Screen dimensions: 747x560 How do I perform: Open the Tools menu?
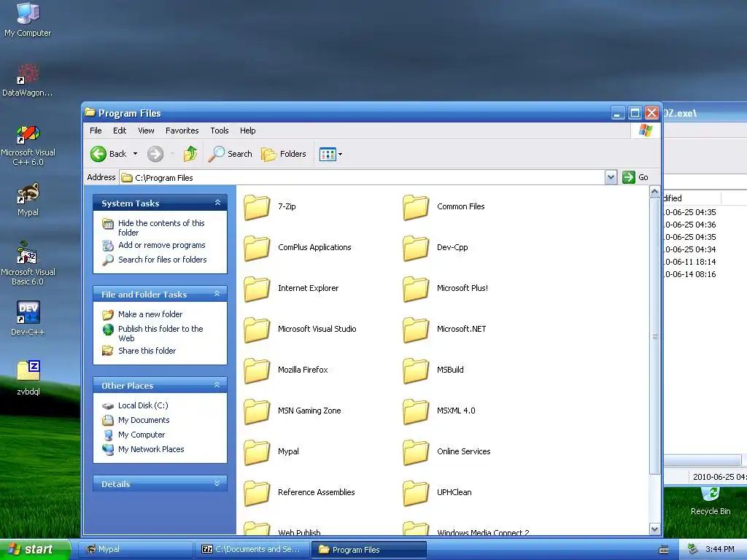pos(219,131)
